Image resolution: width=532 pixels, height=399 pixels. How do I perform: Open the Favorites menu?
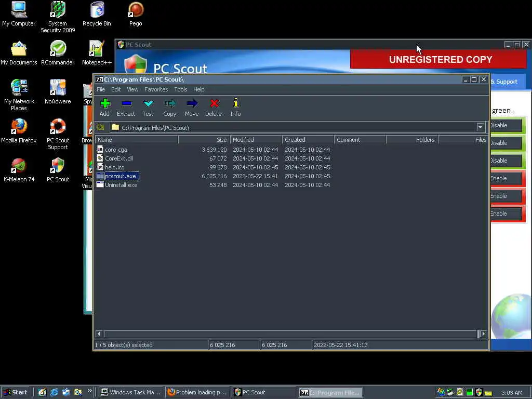point(156,89)
